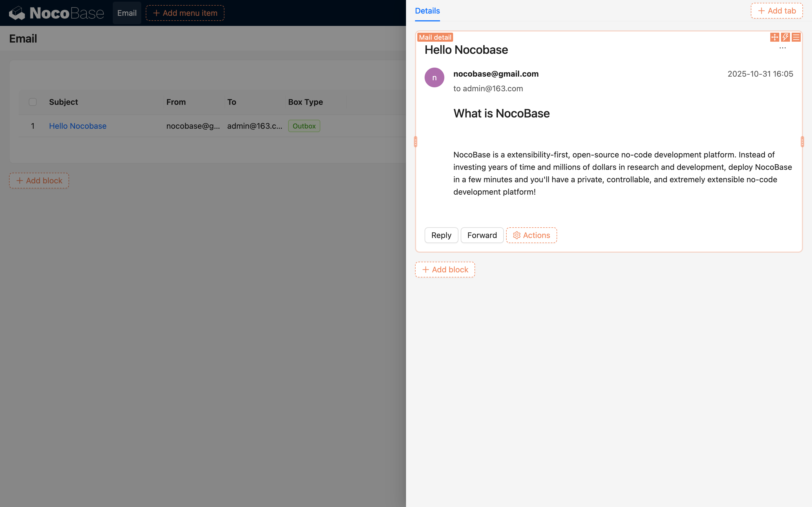Open Mail detail block hamburger settings menu
Viewport: 812px width, 507px height.
796,37
